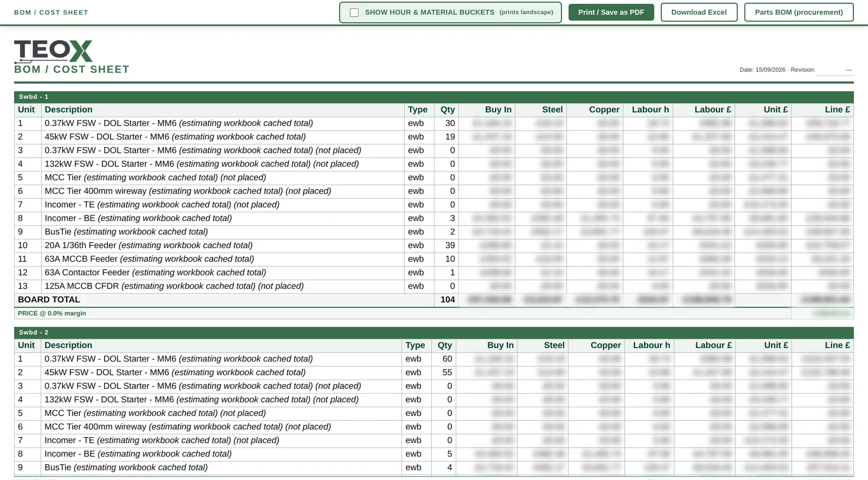Click quantity 60 in Swbd - 2
The width and height of the screenshot is (868, 480).
(x=447, y=359)
